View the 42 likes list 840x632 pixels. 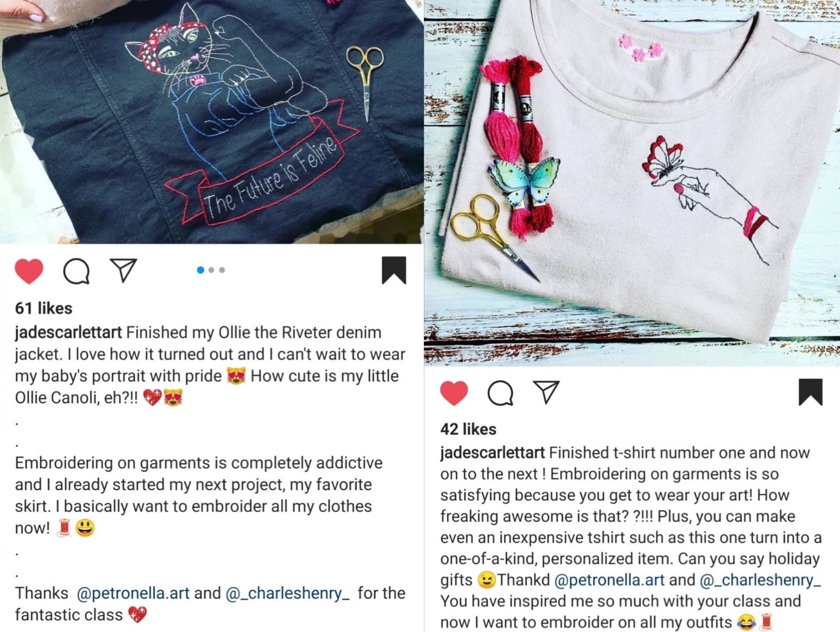468,429
